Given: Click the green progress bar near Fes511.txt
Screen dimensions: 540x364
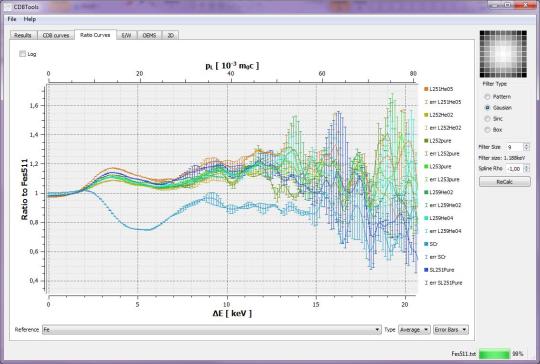Looking at the screenshot, I should (494, 354).
